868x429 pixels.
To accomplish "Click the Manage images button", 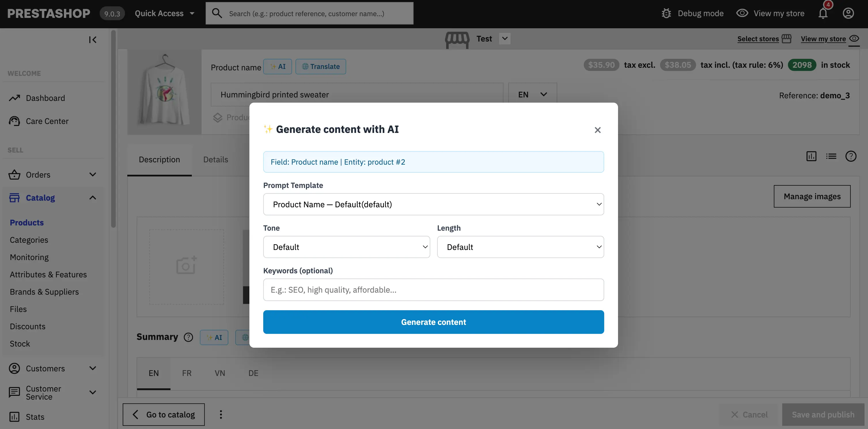I will [812, 196].
